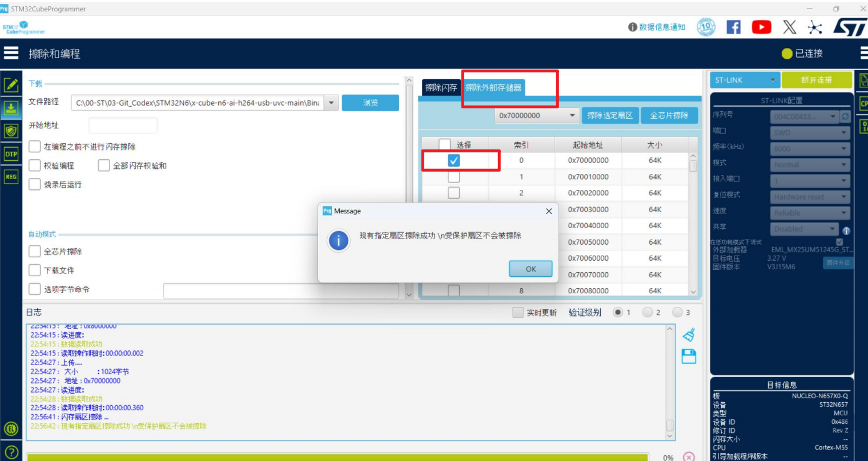Click the ST community network icon
Image resolution: width=868 pixels, height=461 pixels.
point(815,27)
